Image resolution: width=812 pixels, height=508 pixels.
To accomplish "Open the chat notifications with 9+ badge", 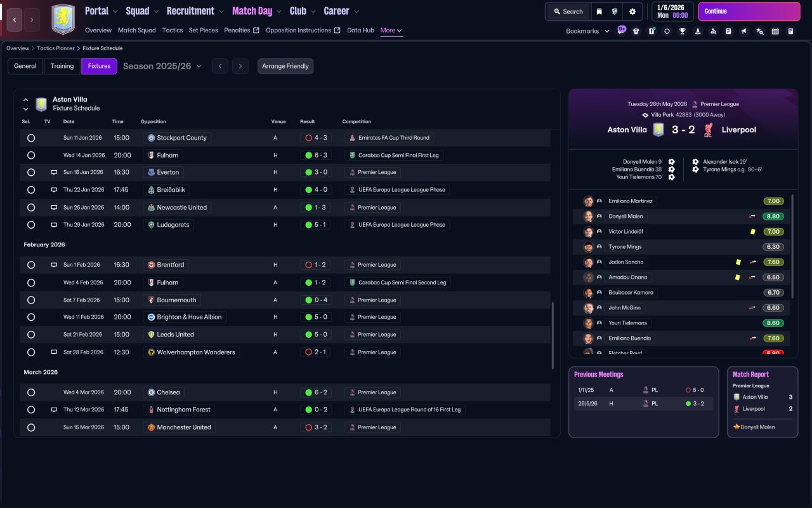I will pyautogui.click(x=621, y=30).
